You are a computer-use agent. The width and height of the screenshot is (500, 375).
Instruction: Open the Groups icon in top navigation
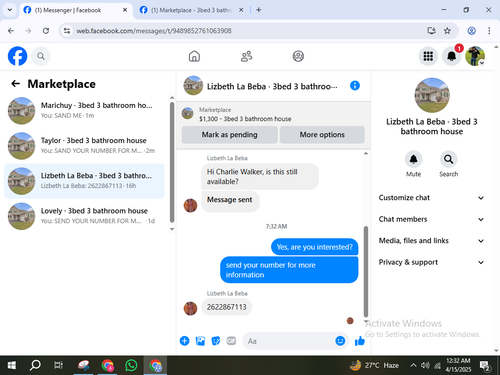pyautogui.click(x=298, y=56)
